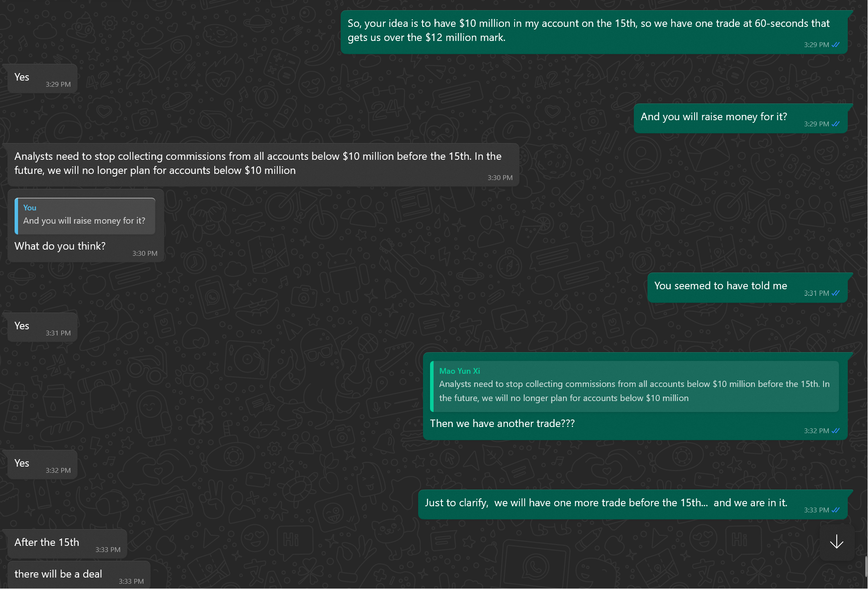Viewport: 868px width, 589px height.
Task: Click 'After the 15th' message bubble
Action: (x=67, y=544)
